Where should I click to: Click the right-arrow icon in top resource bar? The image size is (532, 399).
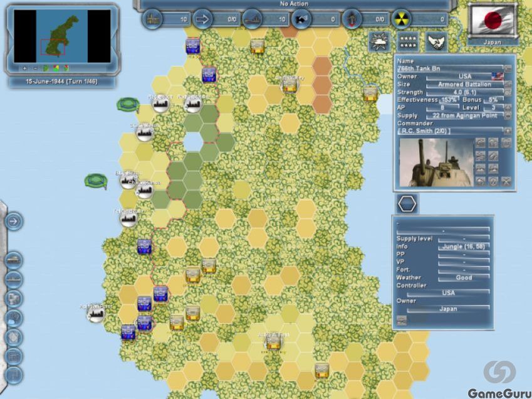202,19
